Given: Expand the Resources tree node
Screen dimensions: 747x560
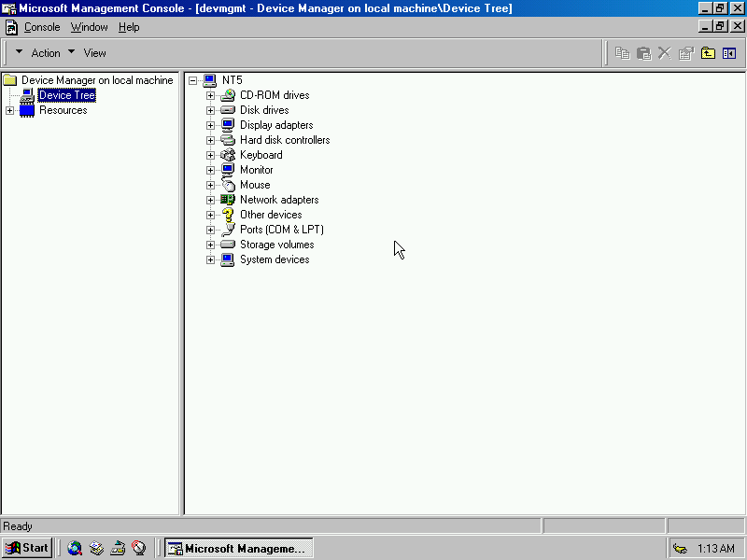Looking at the screenshot, I should coord(9,110).
